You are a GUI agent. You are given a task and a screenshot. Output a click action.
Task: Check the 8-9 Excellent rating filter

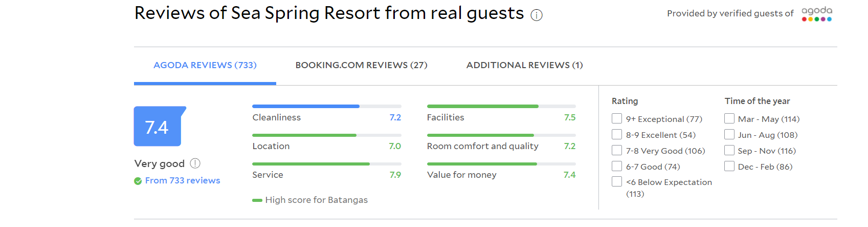pyautogui.click(x=617, y=135)
